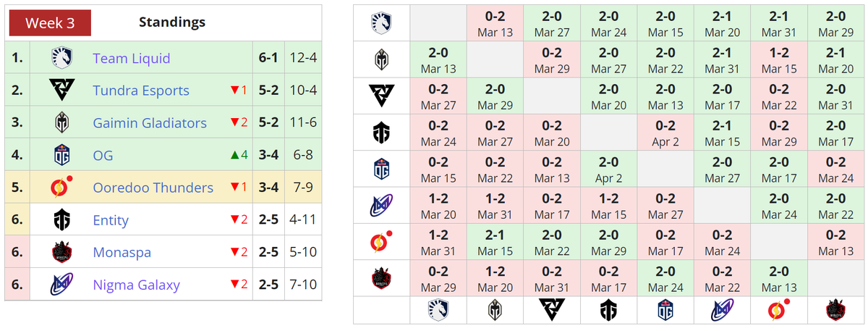Click Nigma Galaxy logo in crosstable left column
Image resolution: width=868 pixels, height=331 pixels.
[381, 206]
